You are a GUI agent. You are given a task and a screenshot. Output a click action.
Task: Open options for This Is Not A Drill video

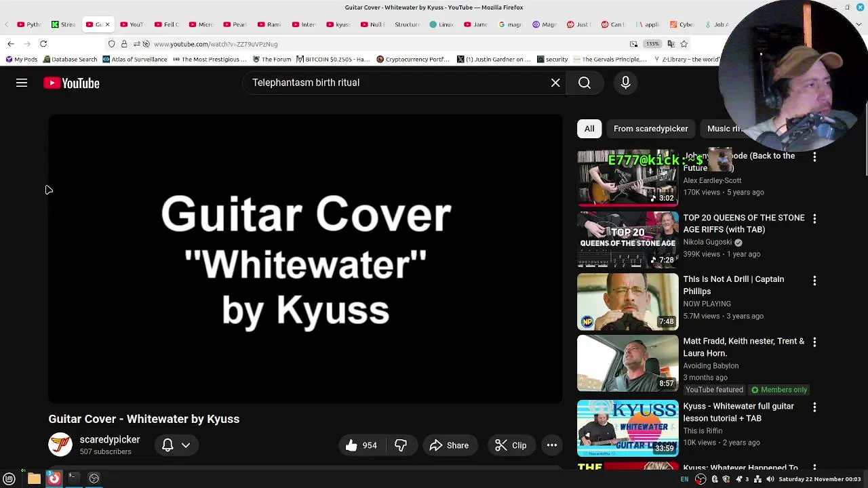pos(814,281)
